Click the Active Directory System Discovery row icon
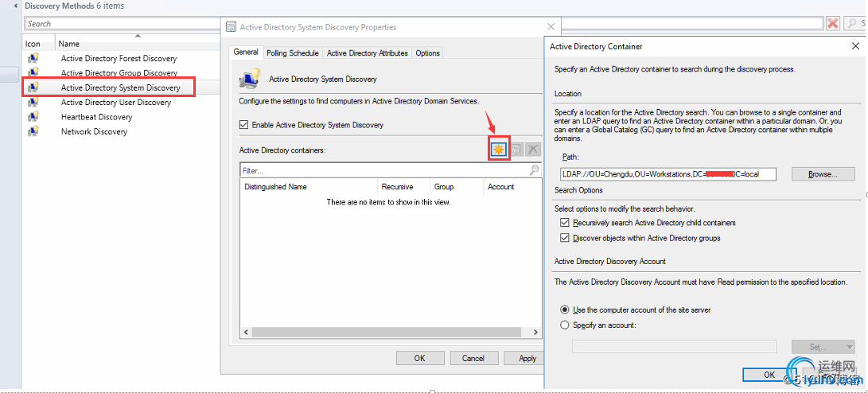Screen dimensions: 868x393 [33, 88]
